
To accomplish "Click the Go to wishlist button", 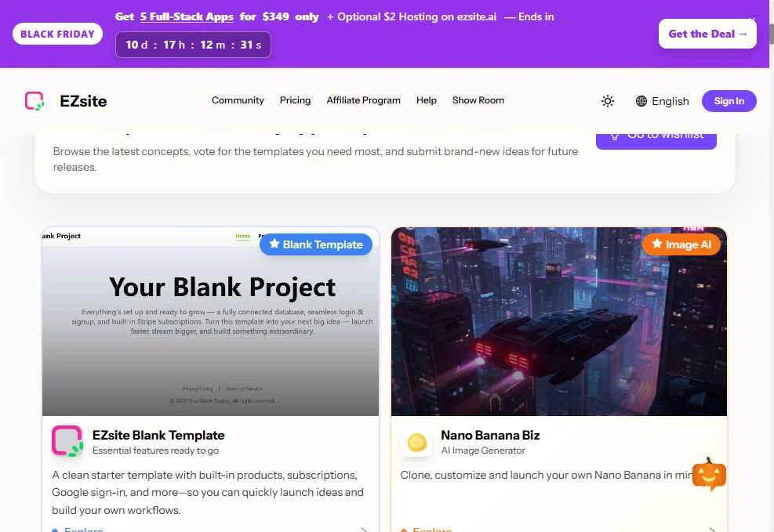I will click(x=656, y=140).
